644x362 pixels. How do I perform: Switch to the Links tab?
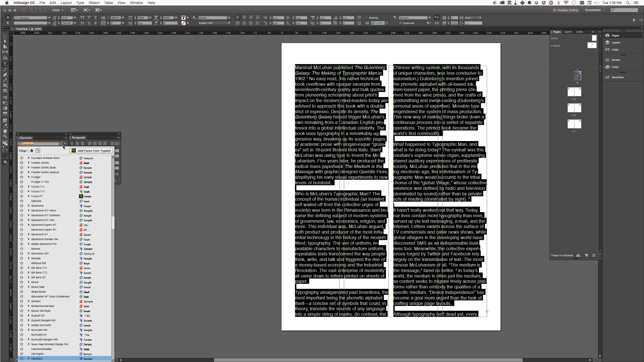pyautogui.click(x=579, y=32)
